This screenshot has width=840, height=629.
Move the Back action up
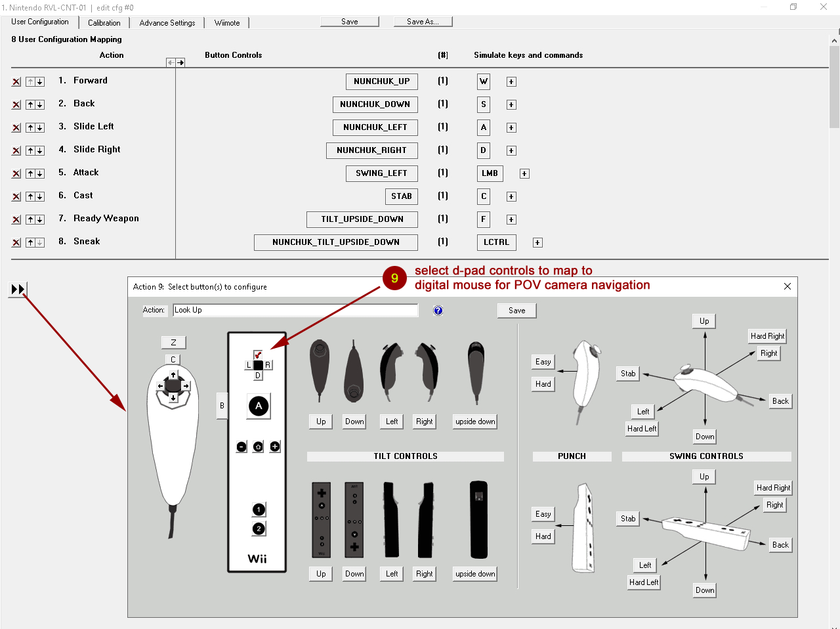tap(30, 104)
